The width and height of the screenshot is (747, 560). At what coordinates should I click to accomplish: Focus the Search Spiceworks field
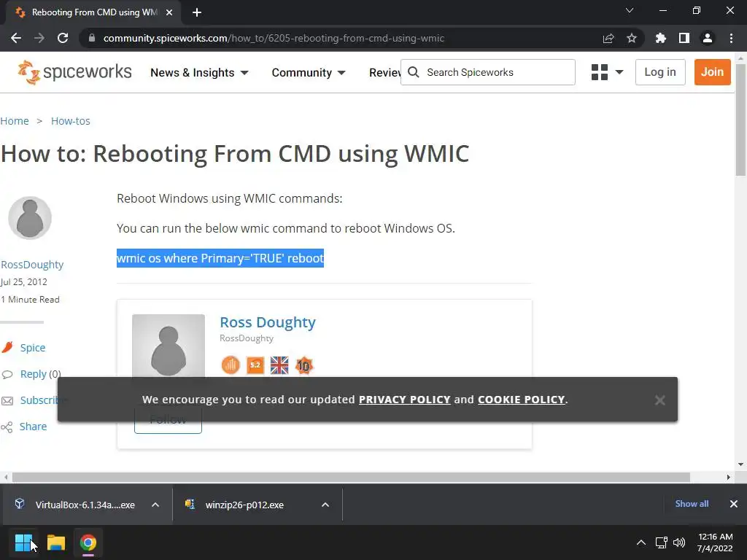488,72
